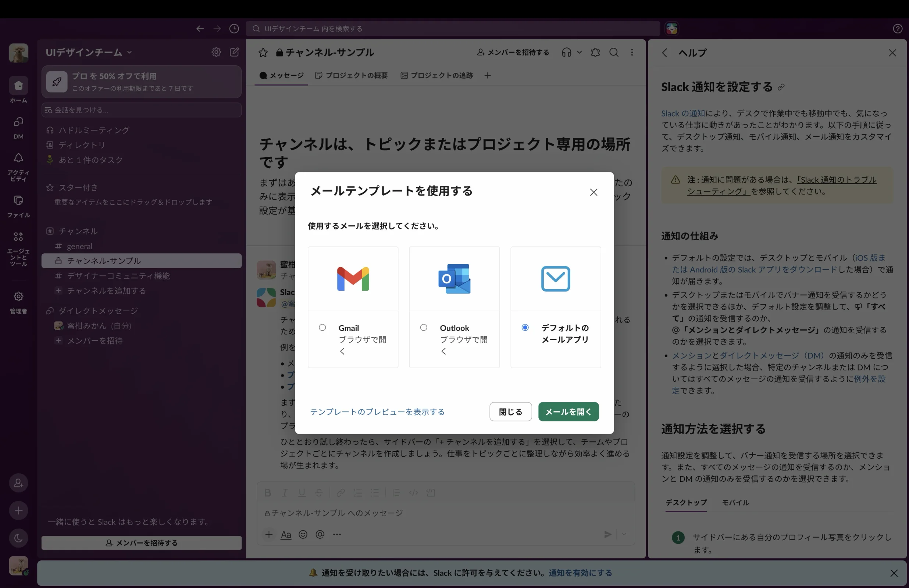Dismiss the notification permission banner
The width and height of the screenshot is (909, 588).
pyautogui.click(x=894, y=573)
